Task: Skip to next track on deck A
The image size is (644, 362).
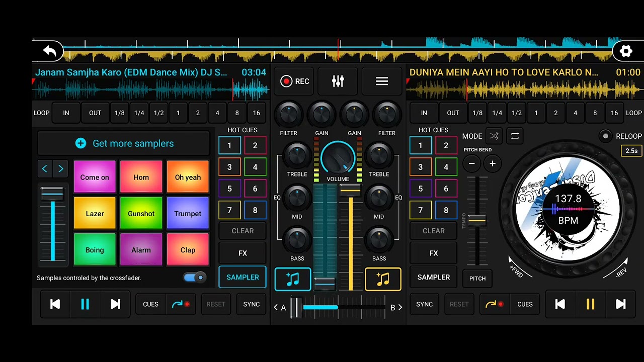Action: coord(115,304)
